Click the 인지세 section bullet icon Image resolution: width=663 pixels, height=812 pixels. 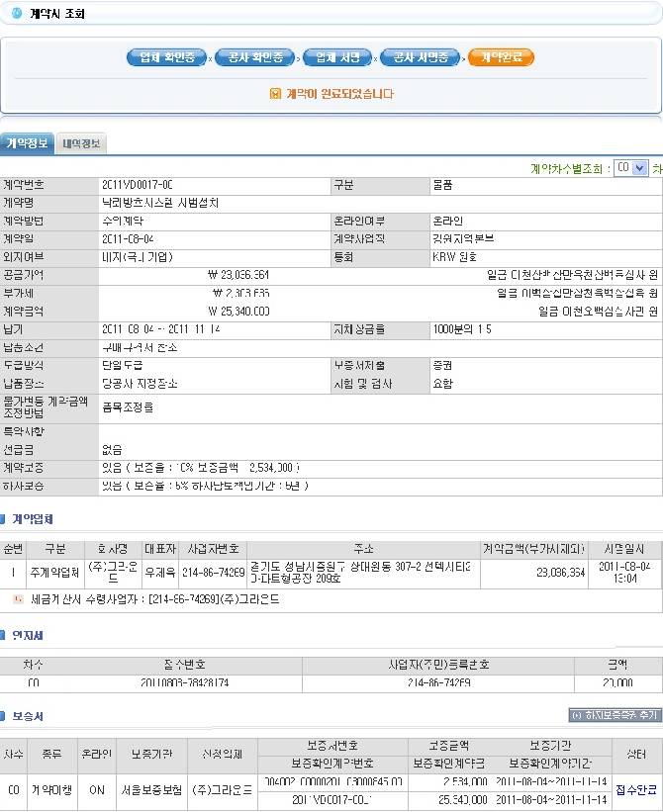tap(5, 636)
